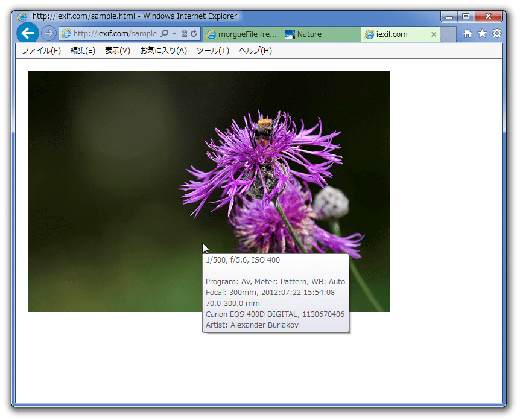
Task: Maximize the Internet Explorer window
Action: coord(466,16)
